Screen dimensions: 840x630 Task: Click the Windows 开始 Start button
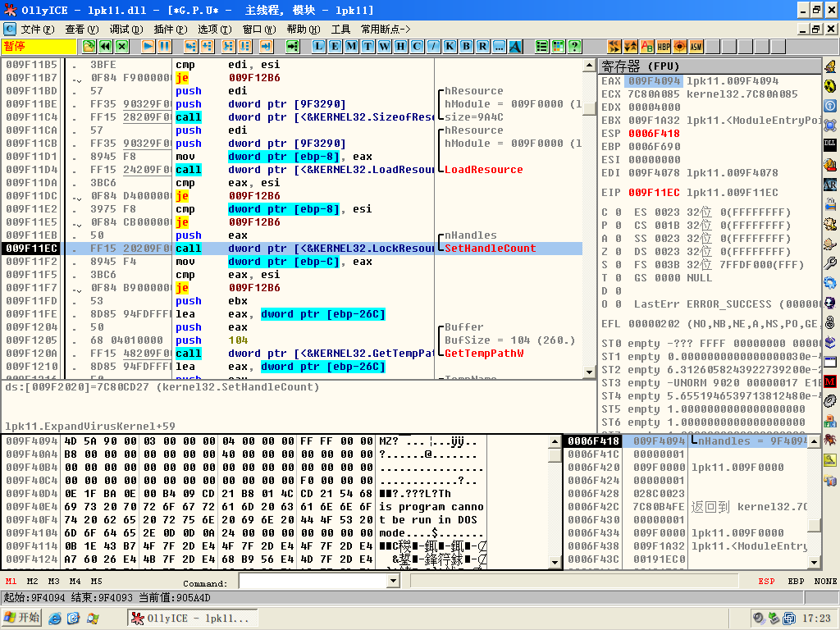21,618
